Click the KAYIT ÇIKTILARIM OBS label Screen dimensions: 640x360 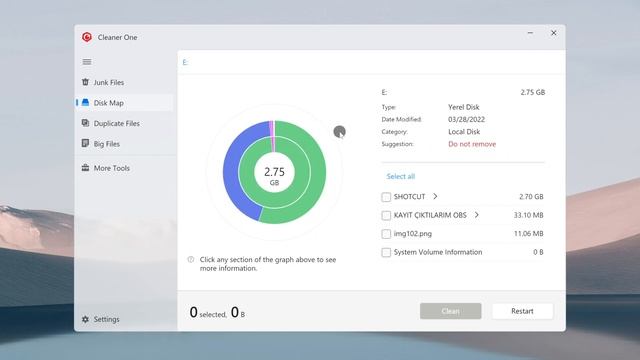430,215
